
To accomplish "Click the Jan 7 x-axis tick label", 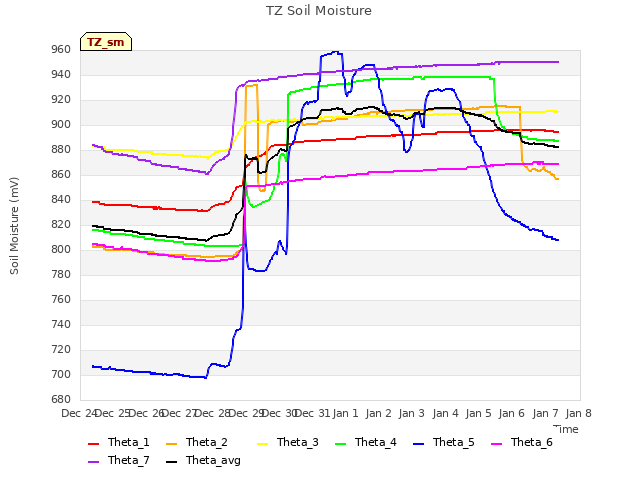I will tap(545, 413).
